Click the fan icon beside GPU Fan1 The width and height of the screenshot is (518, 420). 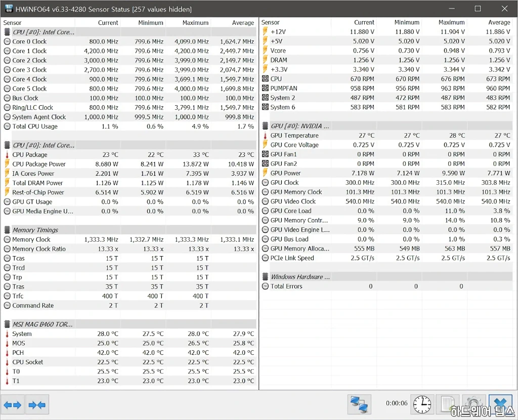tap(265, 154)
